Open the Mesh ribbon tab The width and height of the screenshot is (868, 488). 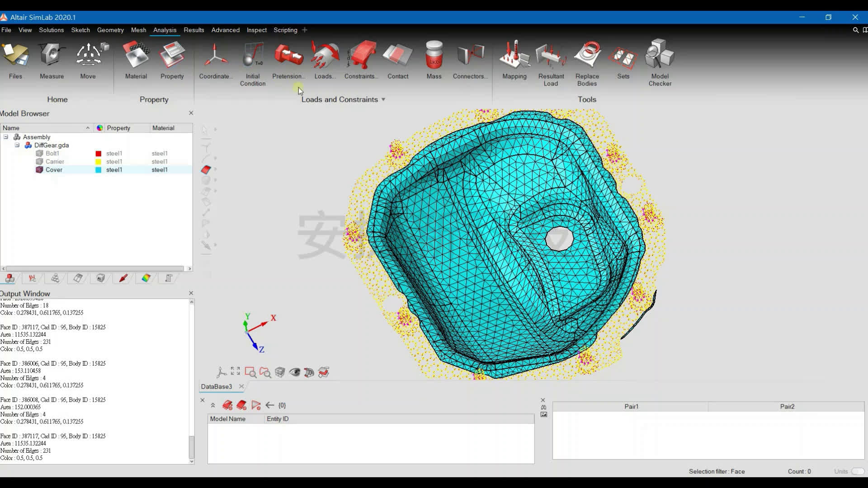(138, 30)
